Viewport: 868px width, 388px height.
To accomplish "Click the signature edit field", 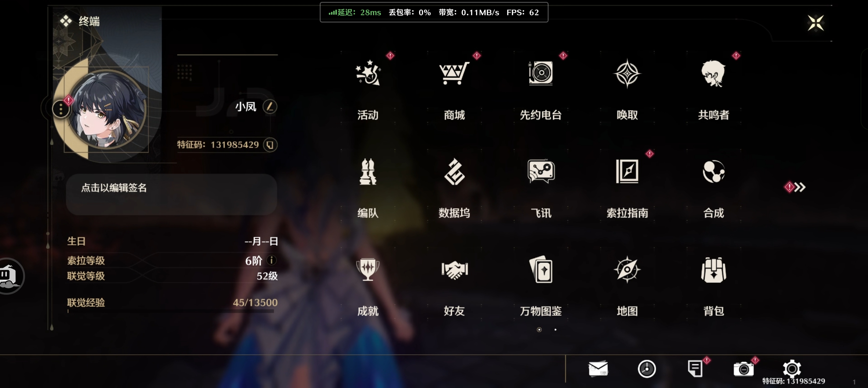I will [172, 194].
